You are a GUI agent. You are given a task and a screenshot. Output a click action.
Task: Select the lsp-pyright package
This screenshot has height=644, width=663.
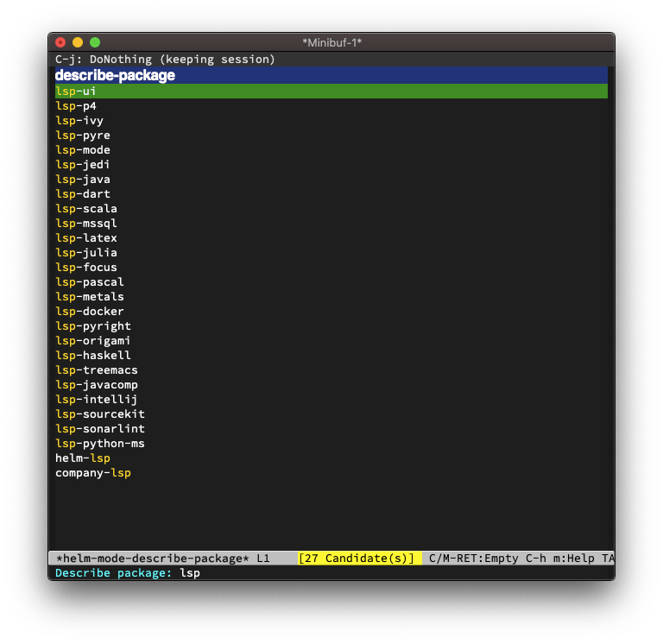(x=93, y=326)
